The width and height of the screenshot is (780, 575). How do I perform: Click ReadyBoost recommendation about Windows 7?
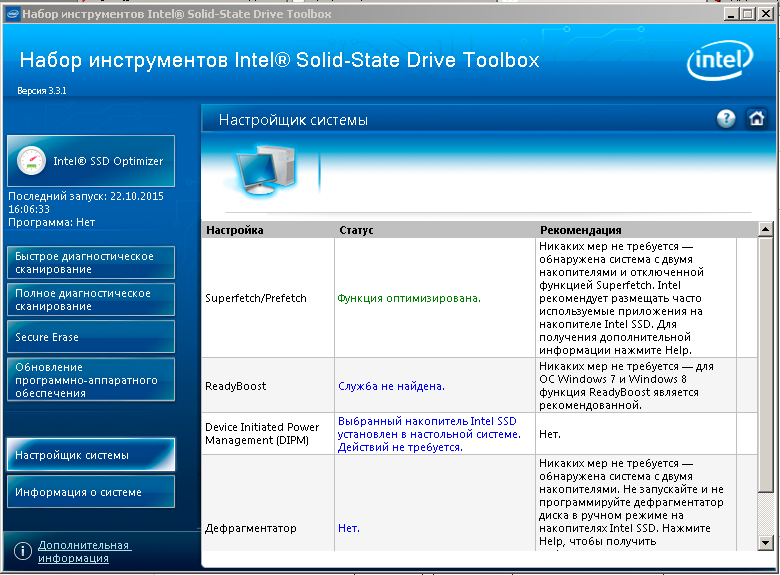click(626, 385)
